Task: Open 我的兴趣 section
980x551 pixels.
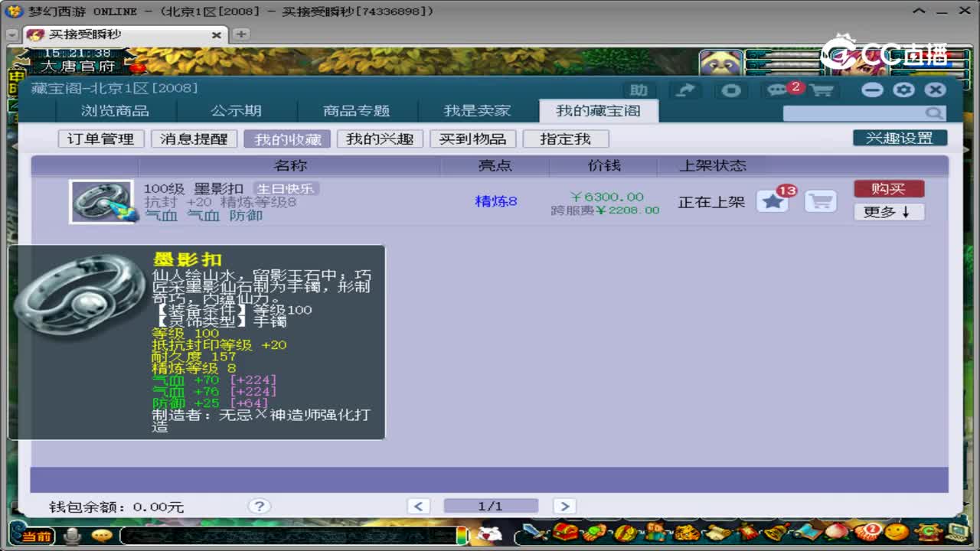Action: tap(380, 139)
